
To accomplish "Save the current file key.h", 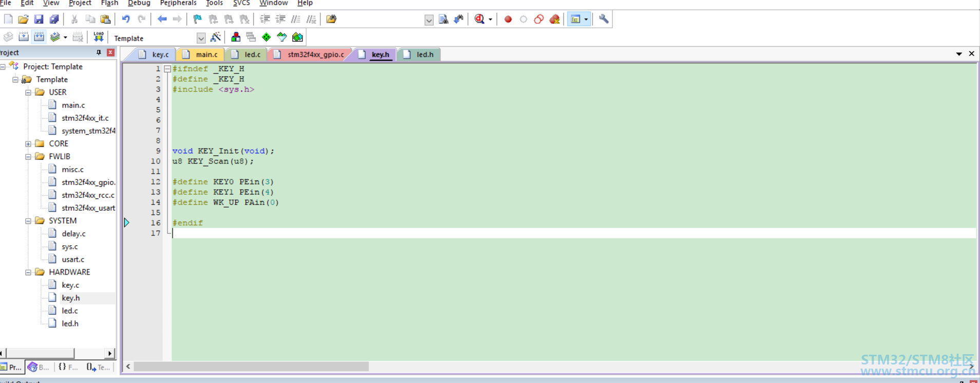I will click(x=39, y=19).
